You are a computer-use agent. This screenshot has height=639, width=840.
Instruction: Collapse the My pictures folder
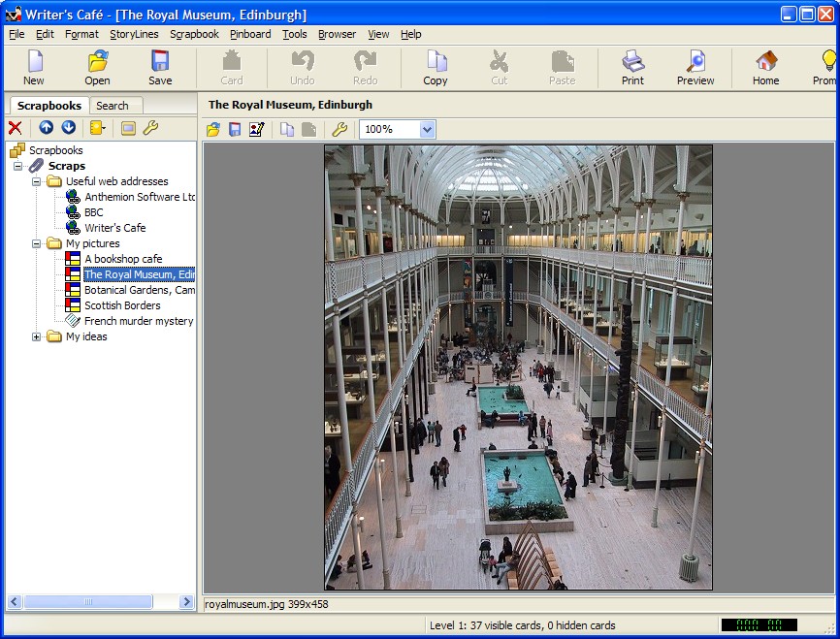pos(36,243)
